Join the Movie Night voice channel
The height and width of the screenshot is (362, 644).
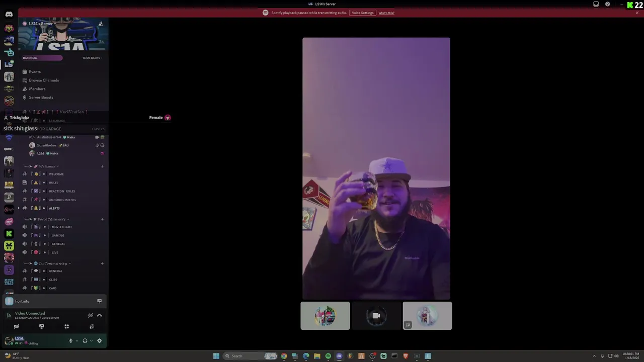point(63,227)
